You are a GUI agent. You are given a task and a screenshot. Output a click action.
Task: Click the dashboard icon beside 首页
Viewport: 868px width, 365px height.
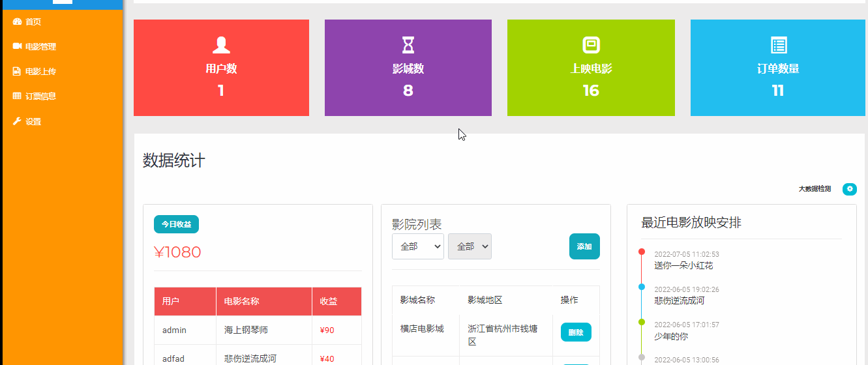pyautogui.click(x=17, y=22)
